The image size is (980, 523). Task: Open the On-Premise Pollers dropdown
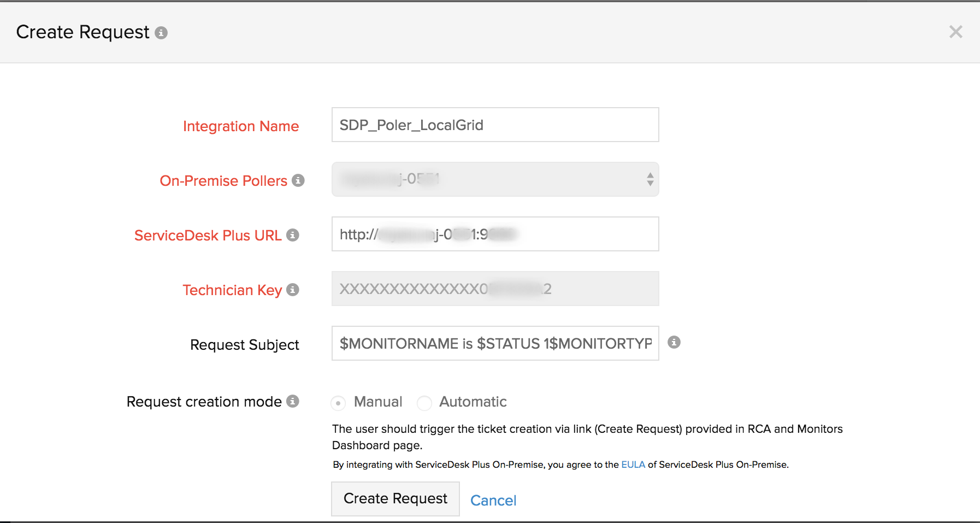pyautogui.click(x=494, y=179)
